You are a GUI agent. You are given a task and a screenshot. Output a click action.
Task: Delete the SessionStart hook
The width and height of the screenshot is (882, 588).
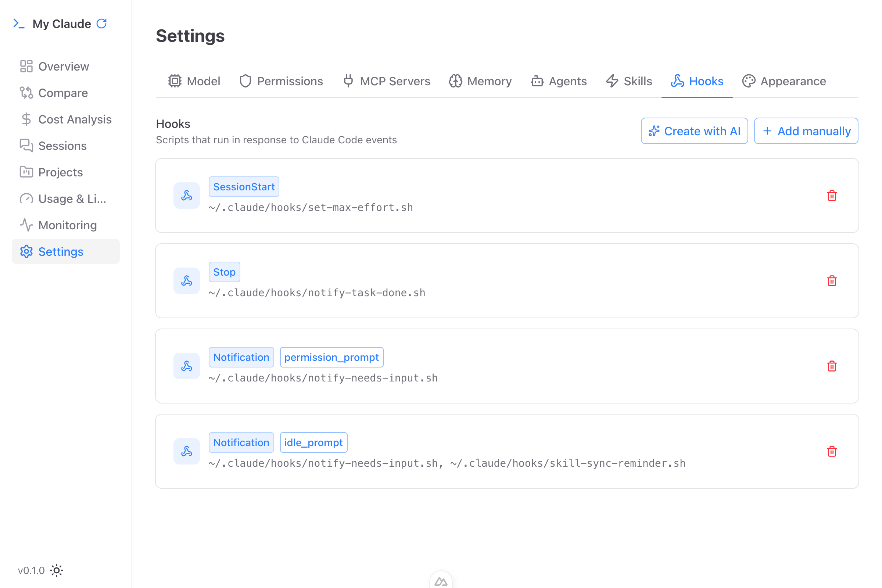832,196
